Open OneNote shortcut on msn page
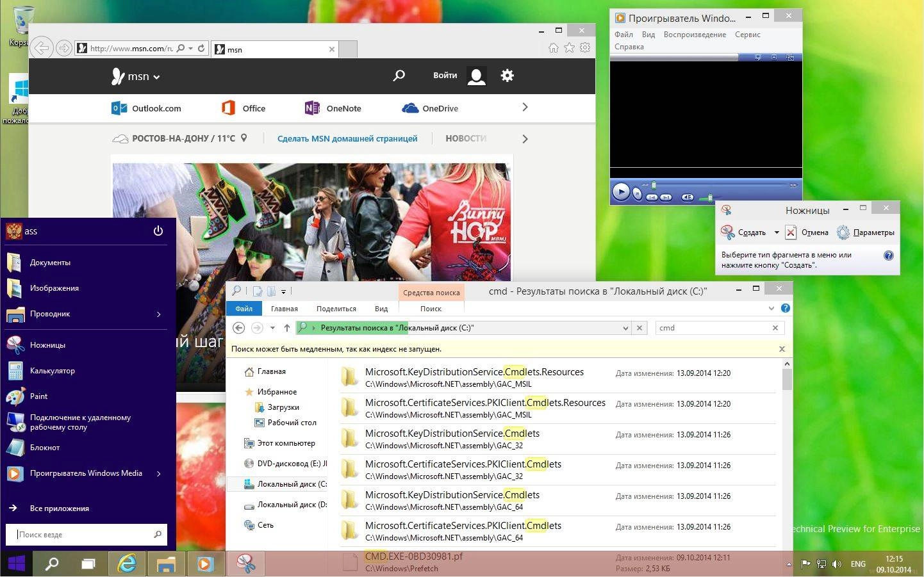 coord(333,108)
